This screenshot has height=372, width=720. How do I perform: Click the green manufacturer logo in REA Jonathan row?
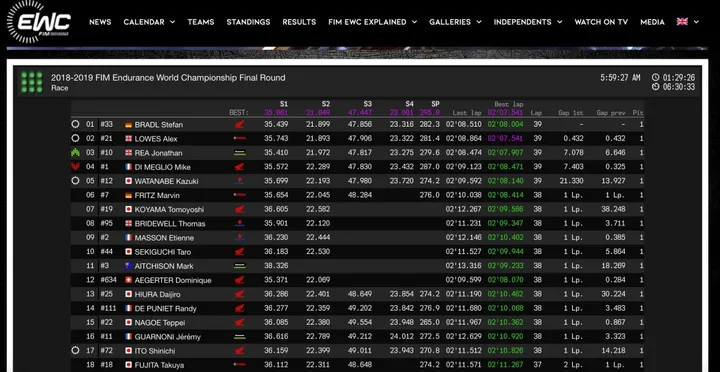tap(239, 152)
